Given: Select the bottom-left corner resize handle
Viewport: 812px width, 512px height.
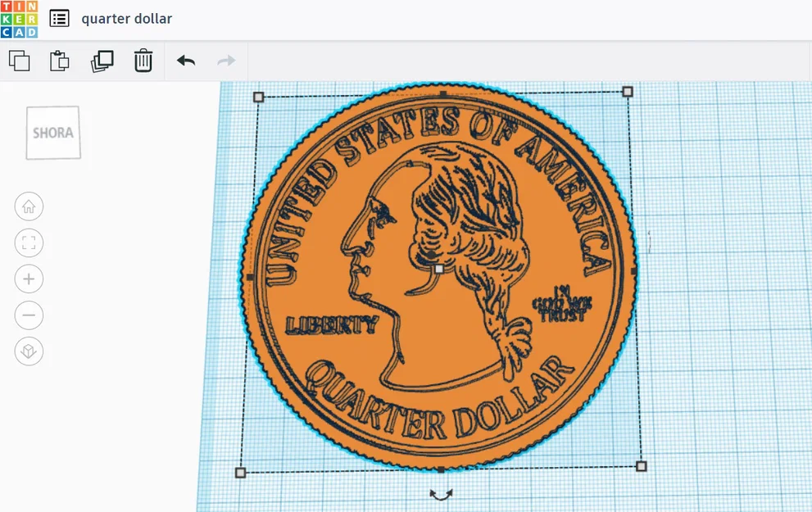Looking at the screenshot, I should 240,473.
